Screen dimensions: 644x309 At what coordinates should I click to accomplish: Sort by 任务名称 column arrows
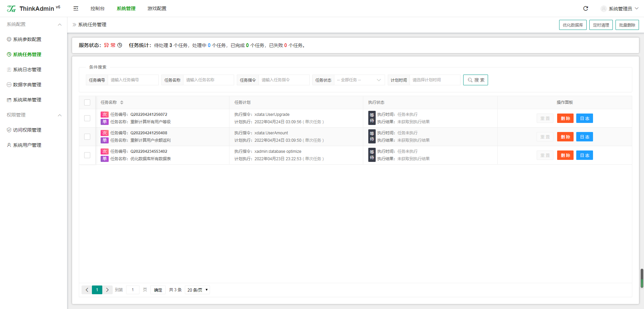click(122, 102)
